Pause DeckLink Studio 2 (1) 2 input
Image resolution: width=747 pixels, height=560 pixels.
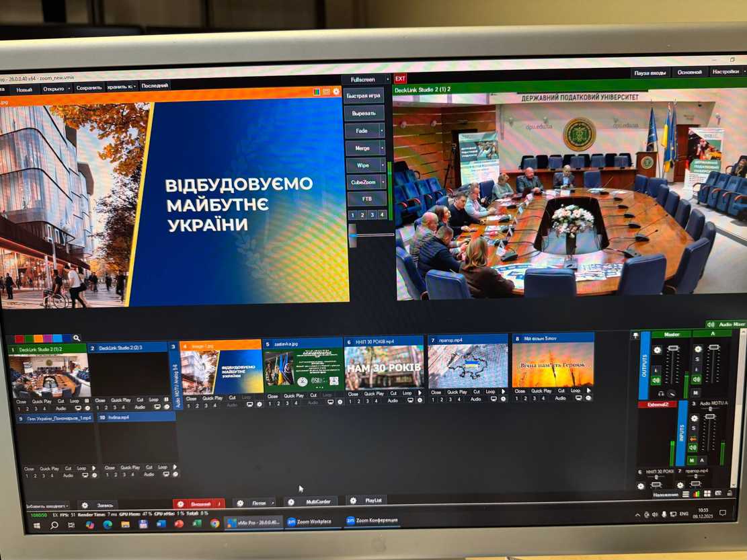(x=87, y=400)
